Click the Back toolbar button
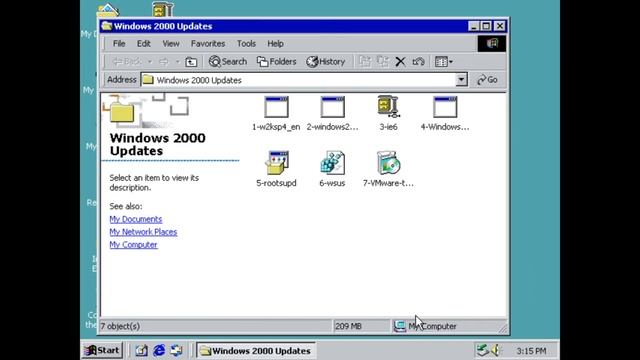The image size is (640, 360). 127,62
